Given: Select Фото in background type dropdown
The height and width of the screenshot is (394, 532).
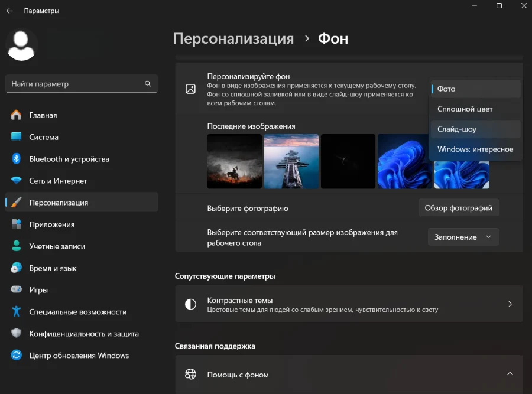Looking at the screenshot, I should (475, 89).
